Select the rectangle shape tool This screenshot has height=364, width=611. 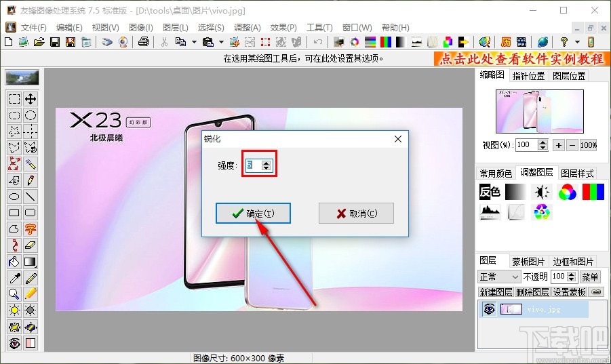pyautogui.click(x=14, y=213)
